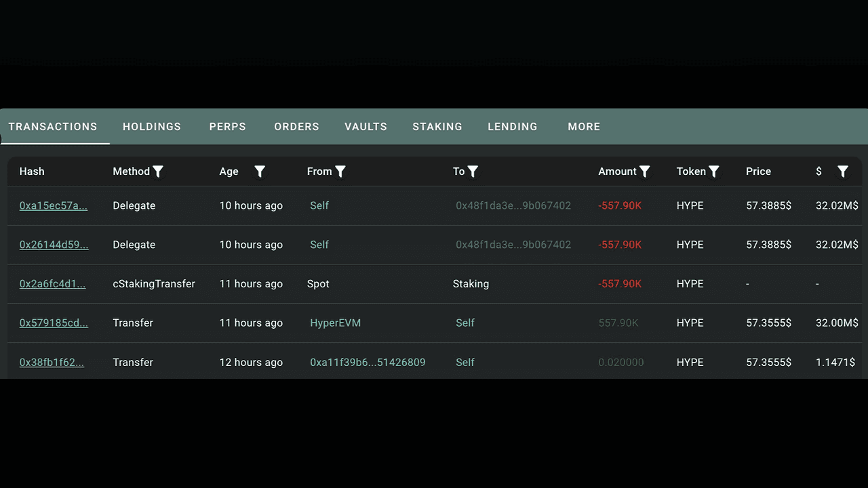Click Self recipient in the 0x38fb1f62 row
This screenshot has height=488, width=868.
[x=465, y=362]
